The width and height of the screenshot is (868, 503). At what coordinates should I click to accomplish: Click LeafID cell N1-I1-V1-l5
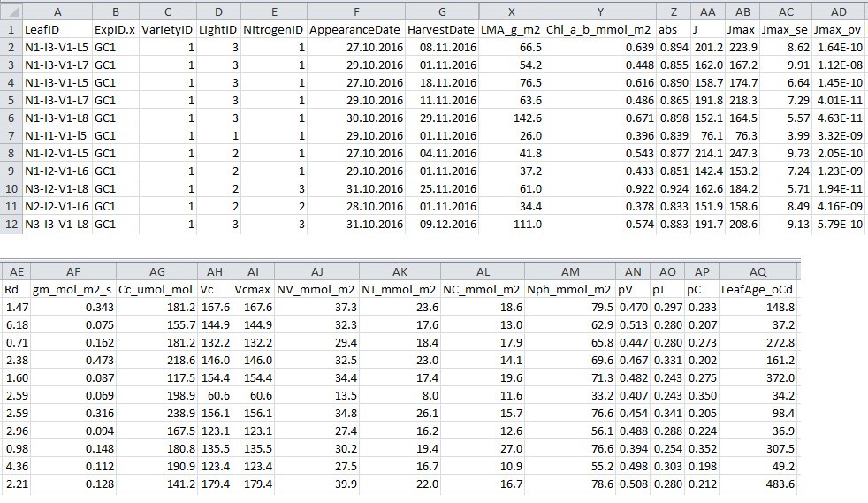pyautogui.click(x=56, y=135)
